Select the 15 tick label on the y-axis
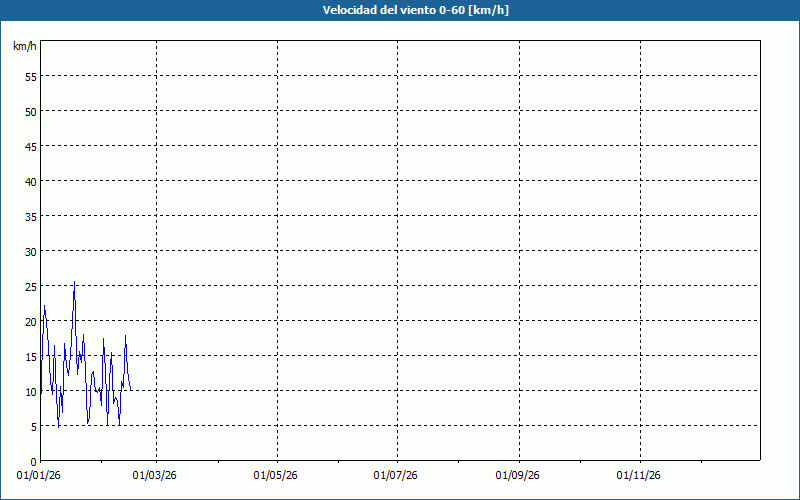The width and height of the screenshot is (800, 500). [x=30, y=356]
